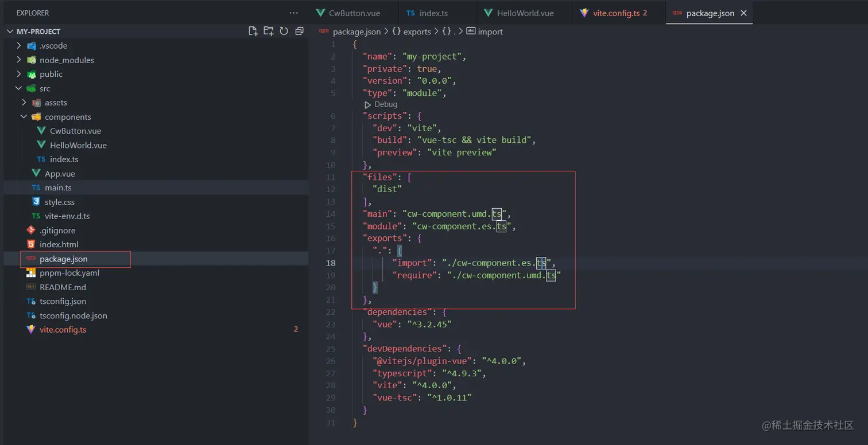Click the HTML5 icon beside index.html

tap(31, 244)
